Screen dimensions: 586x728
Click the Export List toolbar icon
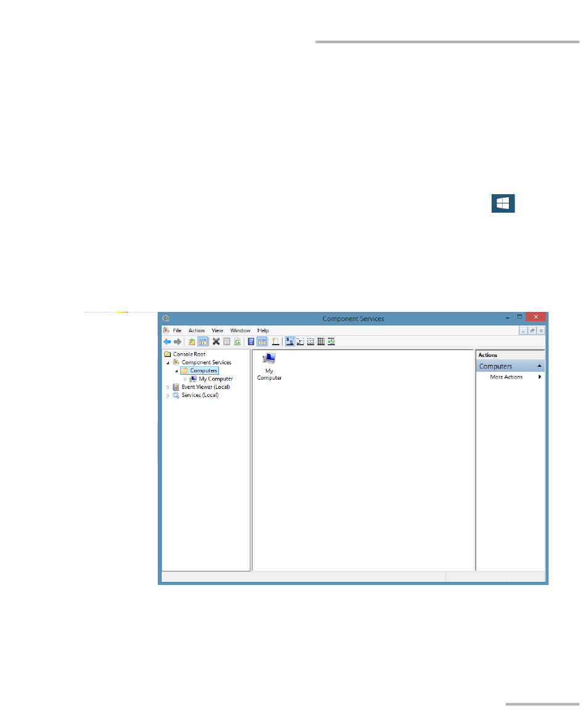pos(276,342)
